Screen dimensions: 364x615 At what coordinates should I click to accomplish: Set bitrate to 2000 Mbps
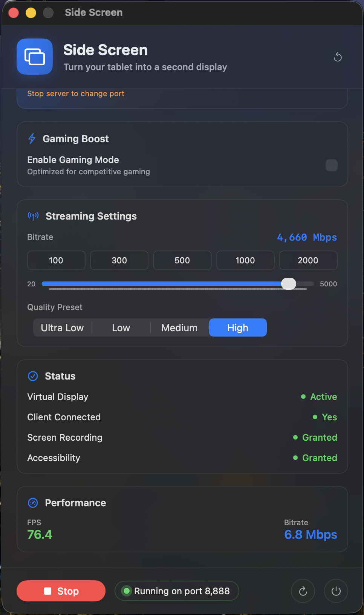pyautogui.click(x=308, y=260)
